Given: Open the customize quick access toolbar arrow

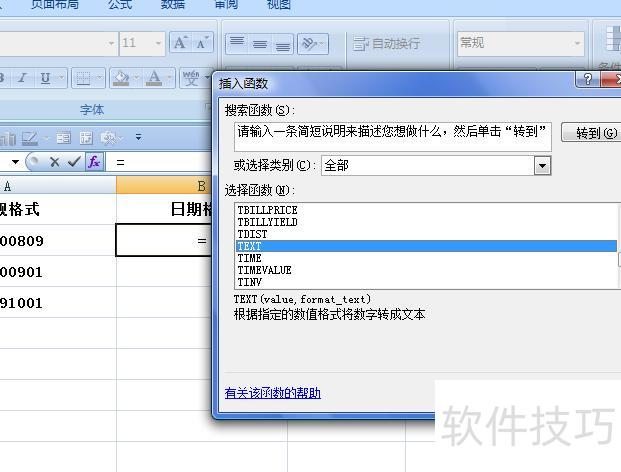Looking at the screenshot, I should tap(138, 137).
